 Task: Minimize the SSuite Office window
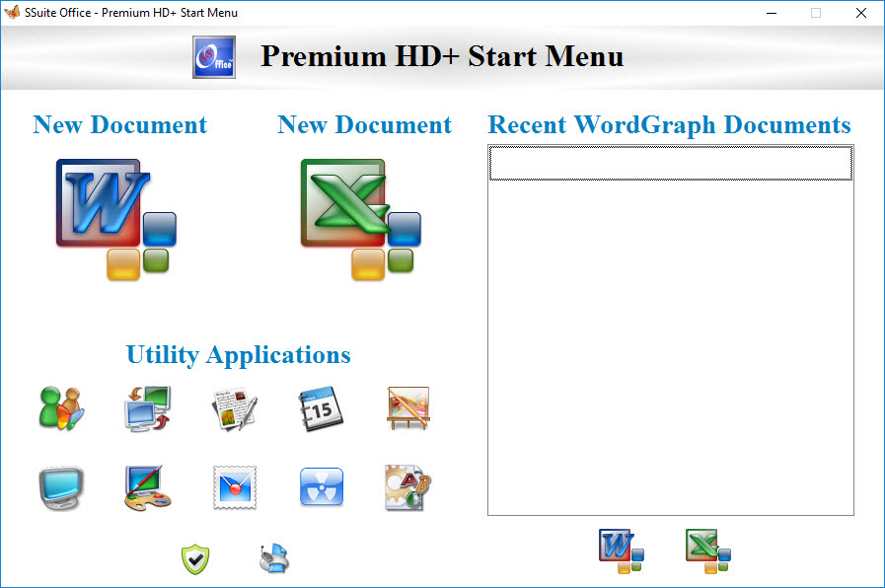pos(772,13)
